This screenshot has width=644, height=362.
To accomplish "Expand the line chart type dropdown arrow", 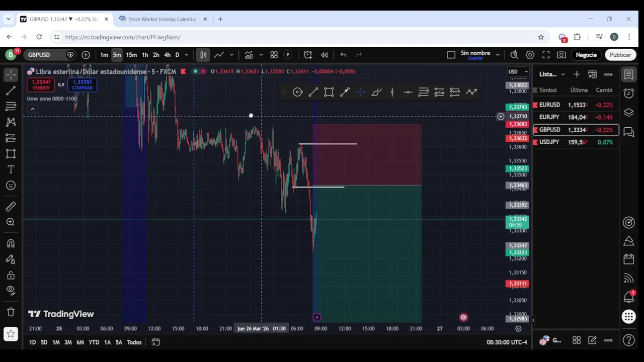I will point(231,55).
